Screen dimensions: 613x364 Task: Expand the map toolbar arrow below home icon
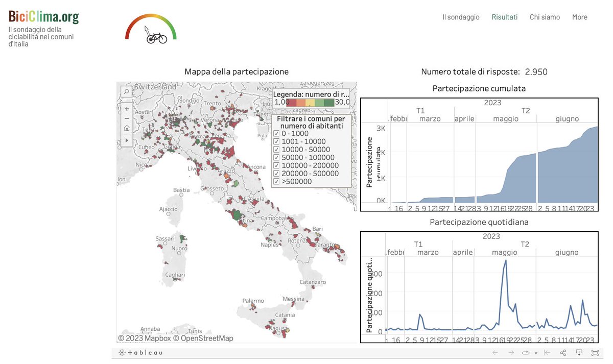126,140
